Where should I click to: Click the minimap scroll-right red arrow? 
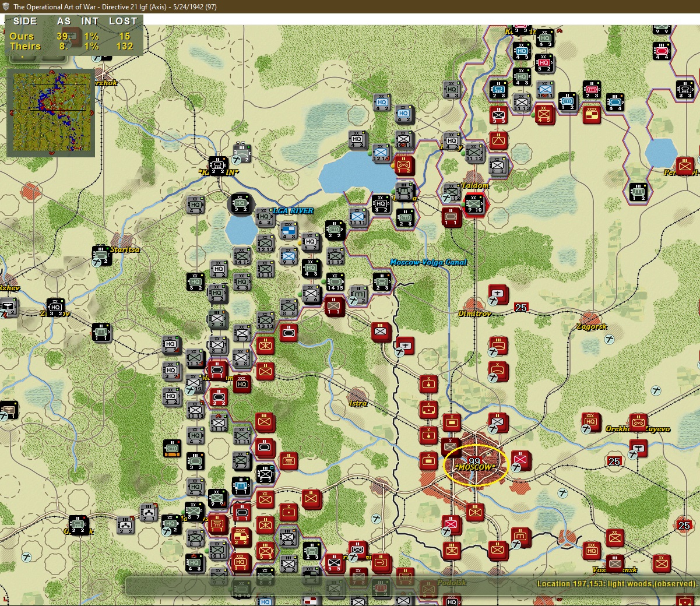click(92, 113)
